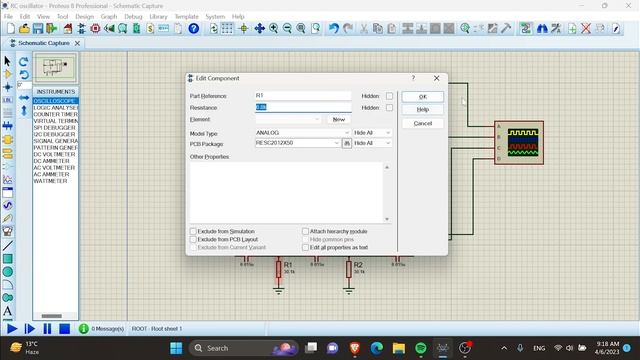Screen dimensions: 640x360
Task: Click the Windows Start button
Action: 176,348
